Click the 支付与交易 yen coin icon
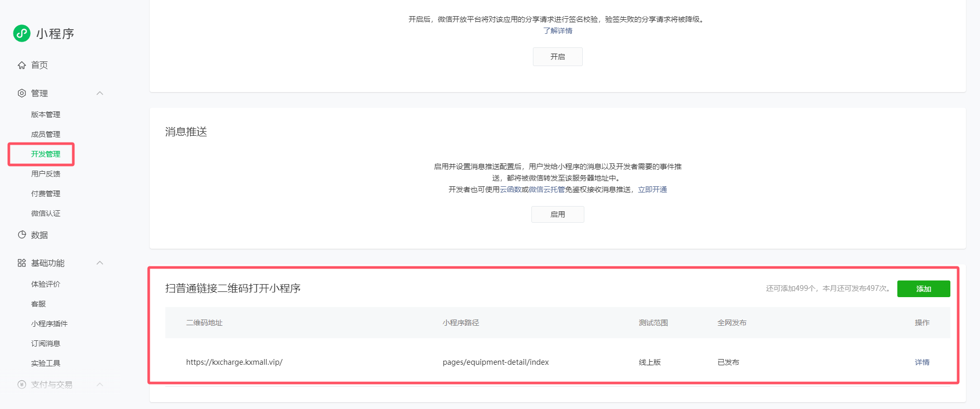980x409 pixels. pos(22,385)
